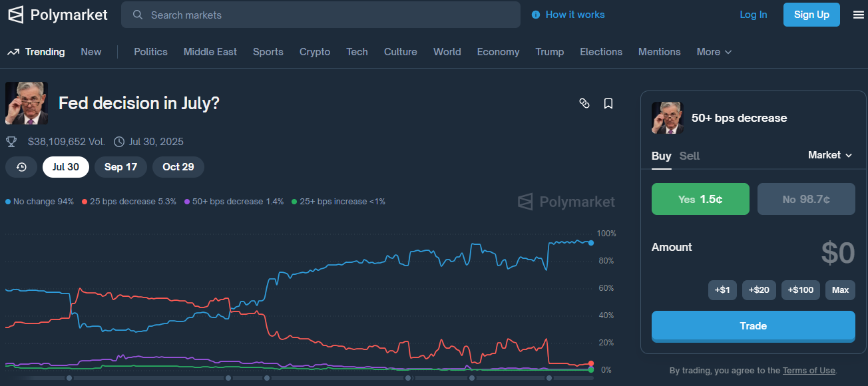
Task: Focus the Search markets field
Action: (321, 15)
